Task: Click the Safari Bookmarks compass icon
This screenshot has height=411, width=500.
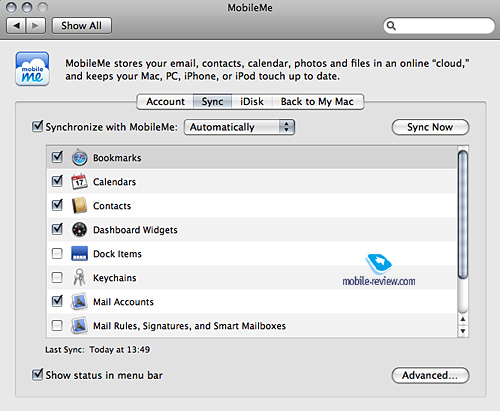Action: (79, 158)
